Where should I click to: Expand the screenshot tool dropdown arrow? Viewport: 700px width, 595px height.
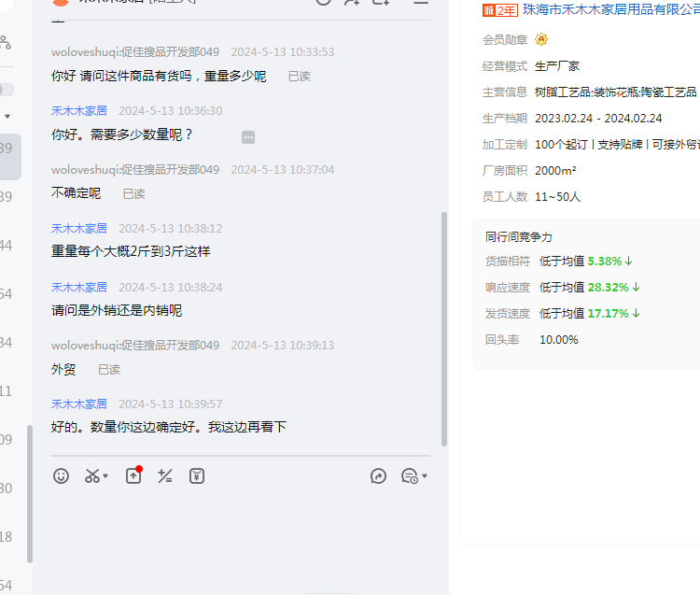(105, 476)
